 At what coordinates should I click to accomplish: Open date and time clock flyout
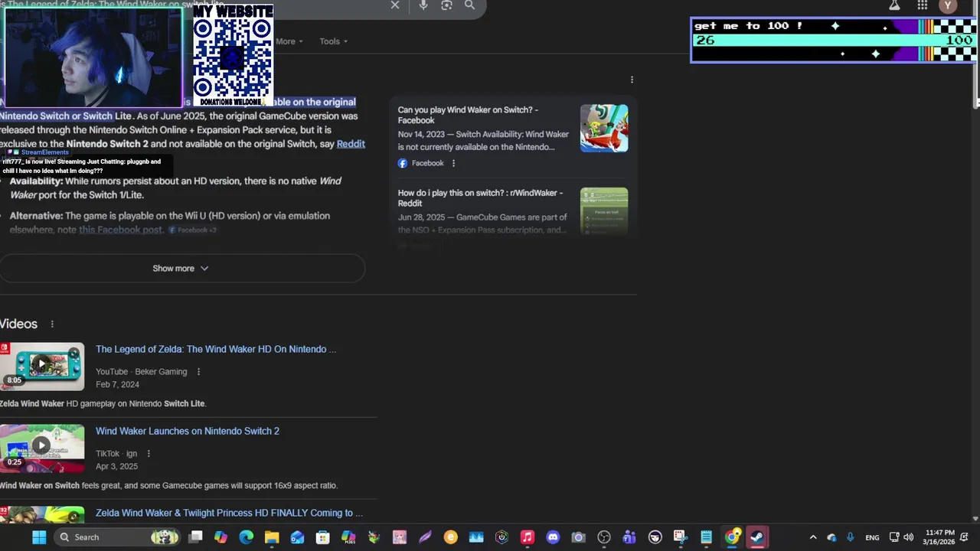(939, 537)
